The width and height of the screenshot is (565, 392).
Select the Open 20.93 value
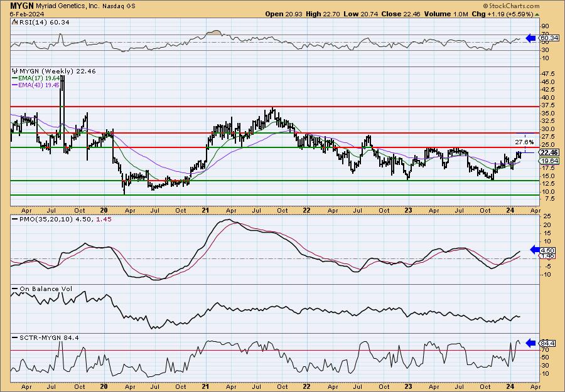coord(284,14)
